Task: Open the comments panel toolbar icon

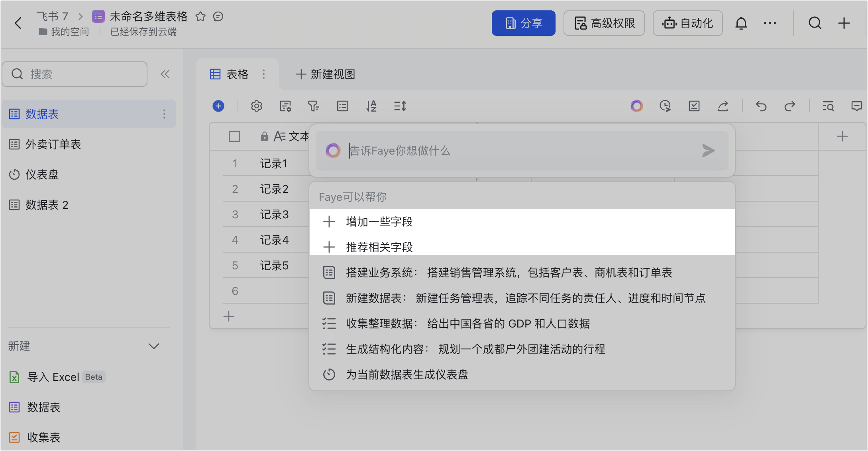Action: (x=857, y=106)
